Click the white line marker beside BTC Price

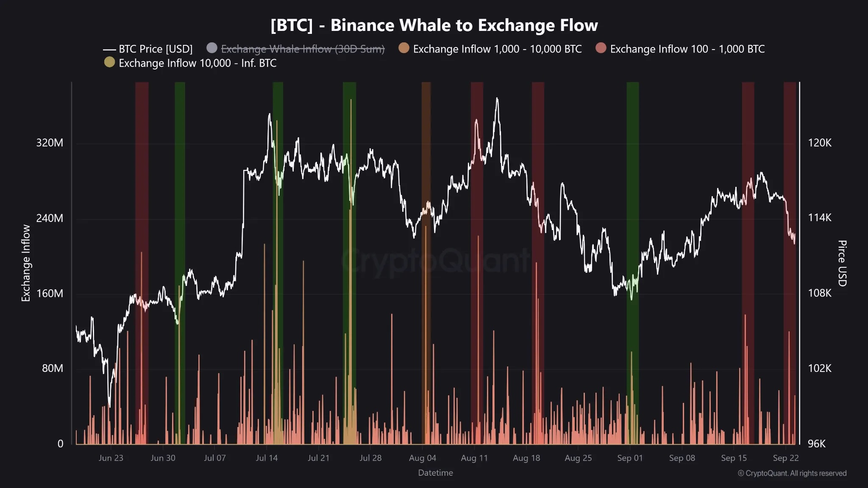(x=109, y=50)
